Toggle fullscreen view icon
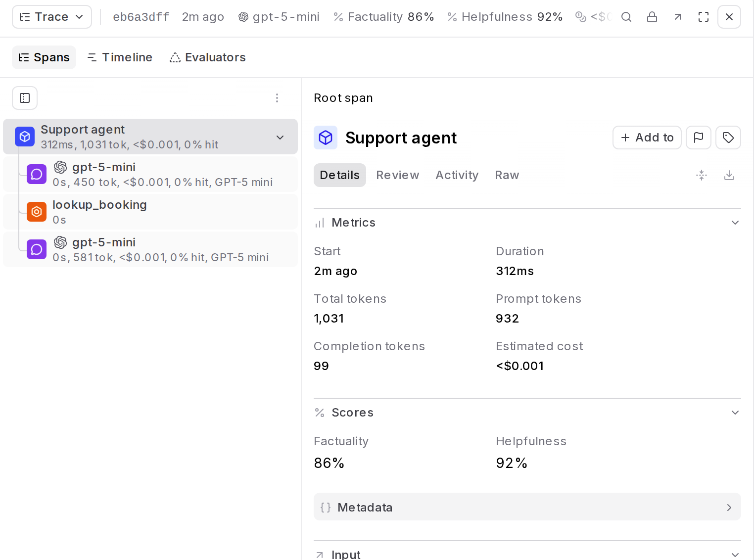754x560 pixels. pos(704,17)
